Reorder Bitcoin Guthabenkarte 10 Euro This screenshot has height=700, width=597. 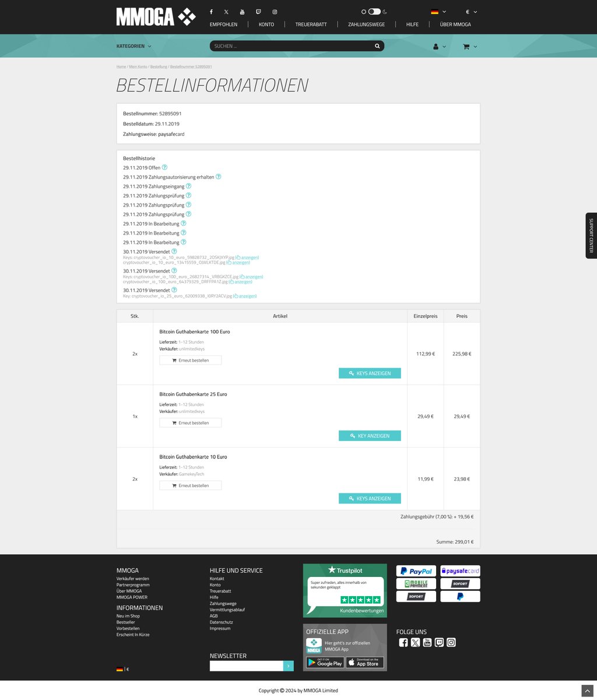(191, 485)
